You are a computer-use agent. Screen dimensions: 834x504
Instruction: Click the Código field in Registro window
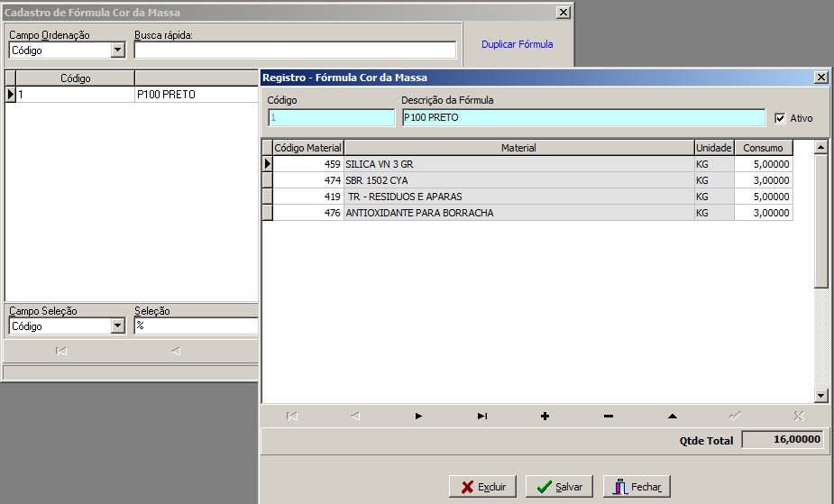[332, 117]
